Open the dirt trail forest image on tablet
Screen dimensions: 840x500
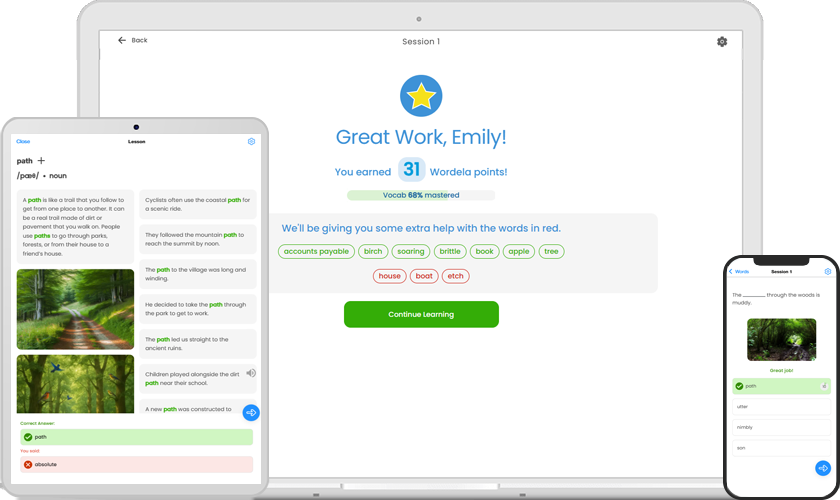pos(76,309)
